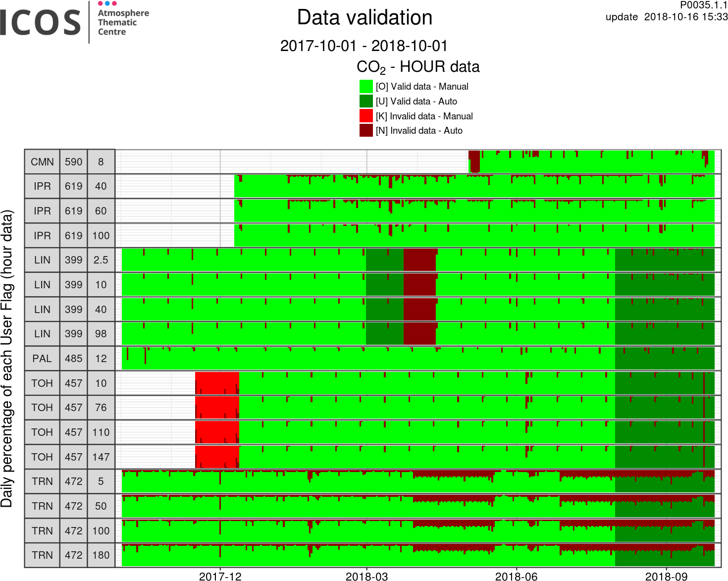
Task: Click the ICOS logo
Action: pos(41,23)
